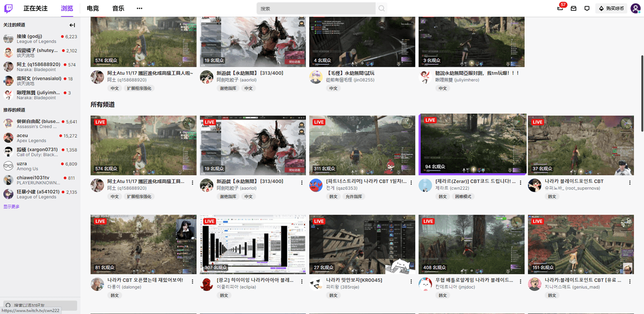Open more options for 나라카 블레이드포인트 CBT card
The height and width of the screenshot is (314, 644).
(x=630, y=182)
